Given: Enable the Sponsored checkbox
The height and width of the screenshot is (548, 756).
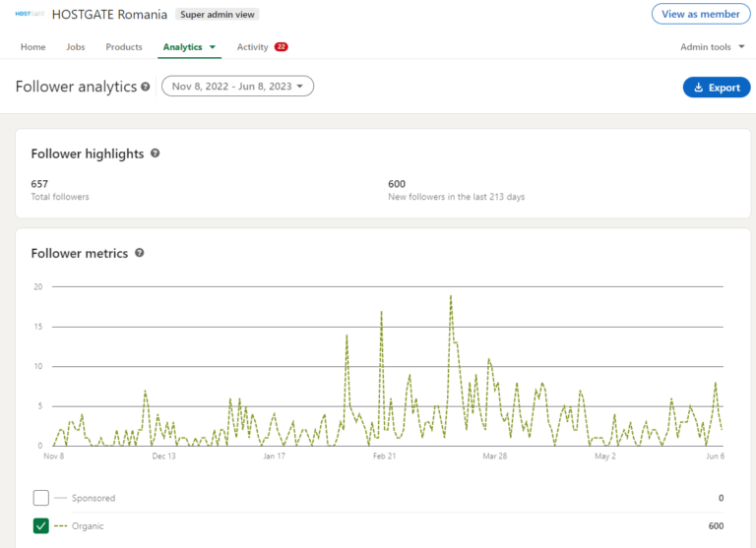Looking at the screenshot, I should coord(40,498).
